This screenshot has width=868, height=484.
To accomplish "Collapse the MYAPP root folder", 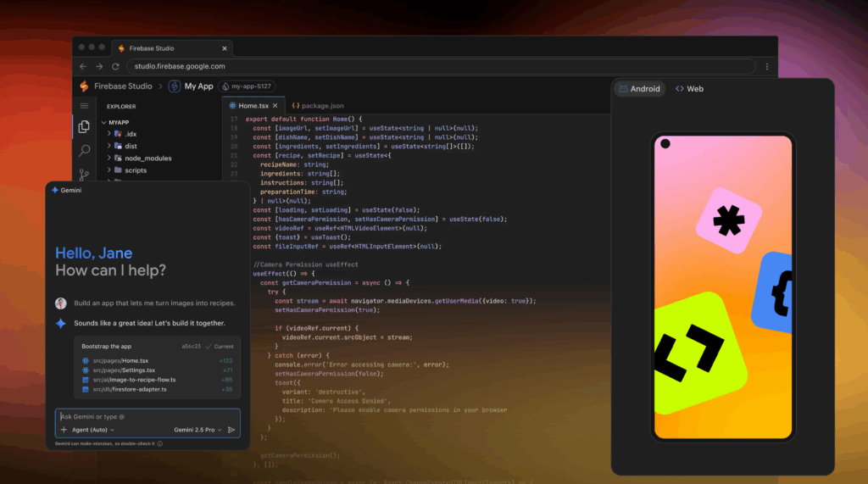I will (103, 122).
